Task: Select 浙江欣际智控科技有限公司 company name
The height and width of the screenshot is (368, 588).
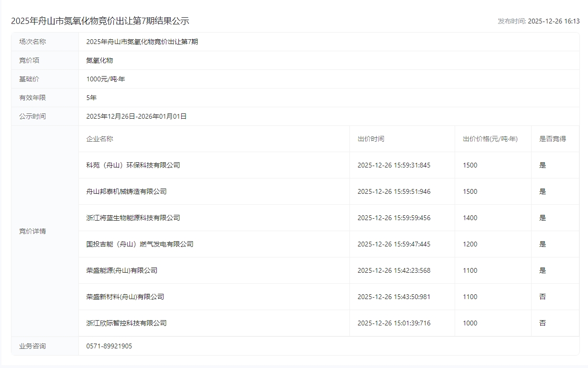Action: pos(126,323)
